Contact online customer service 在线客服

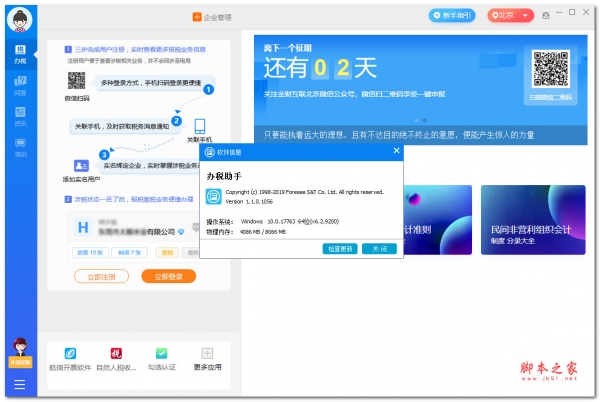point(20,353)
